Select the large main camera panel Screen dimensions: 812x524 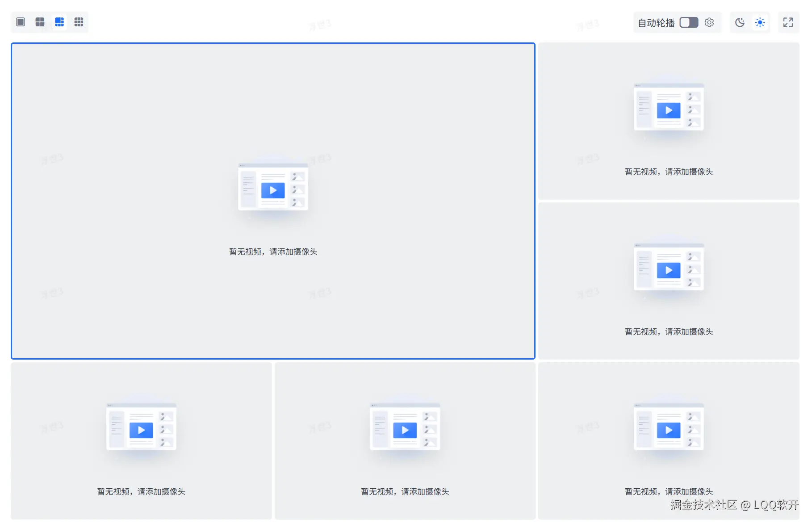click(x=273, y=201)
